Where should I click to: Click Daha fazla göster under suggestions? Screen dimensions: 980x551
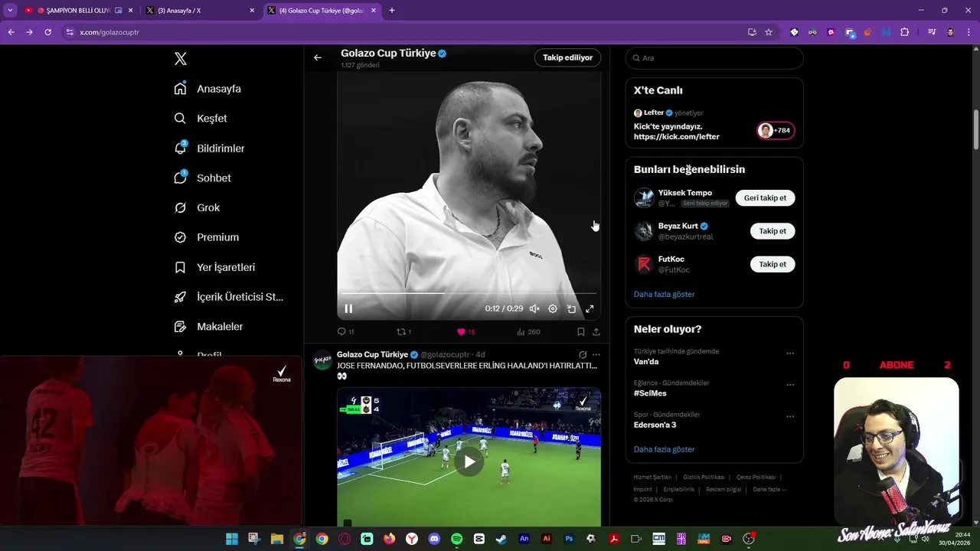click(x=664, y=294)
